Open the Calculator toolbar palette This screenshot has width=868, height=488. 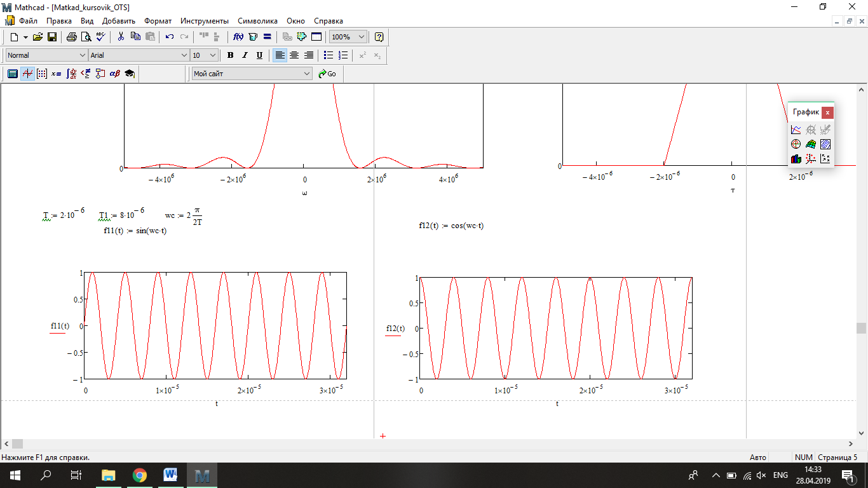12,74
